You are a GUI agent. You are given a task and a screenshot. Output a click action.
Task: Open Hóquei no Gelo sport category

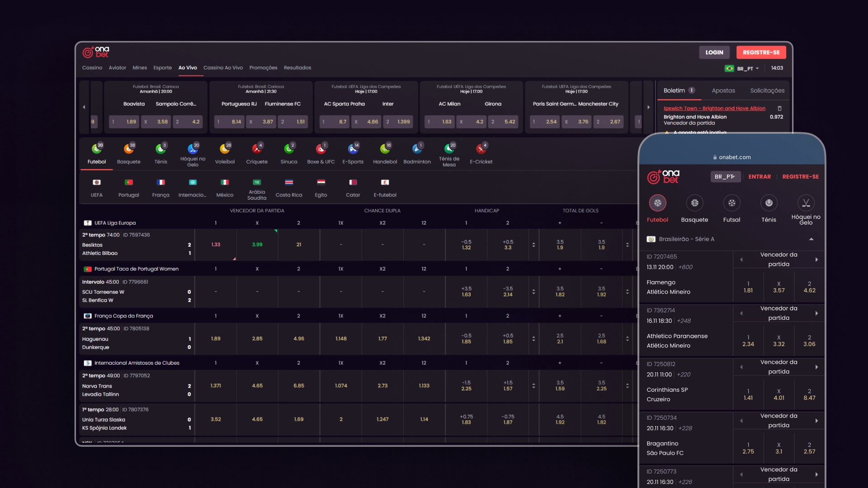click(193, 155)
